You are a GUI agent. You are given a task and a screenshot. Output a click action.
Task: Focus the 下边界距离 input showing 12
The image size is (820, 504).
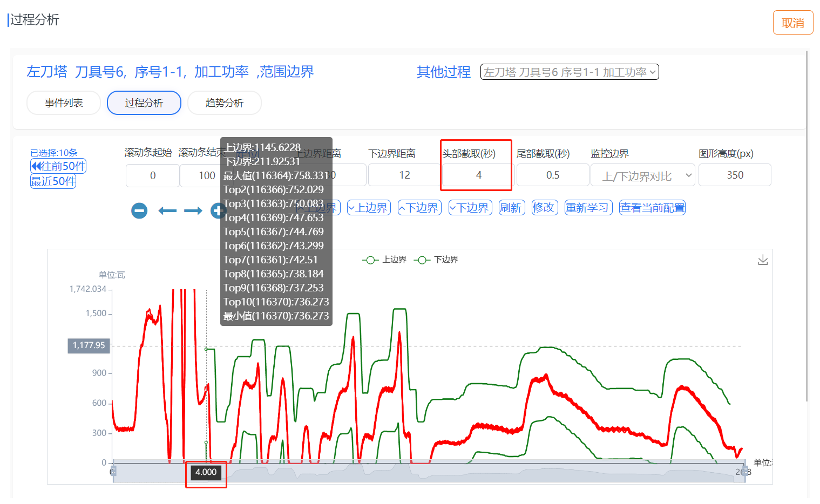click(x=404, y=175)
